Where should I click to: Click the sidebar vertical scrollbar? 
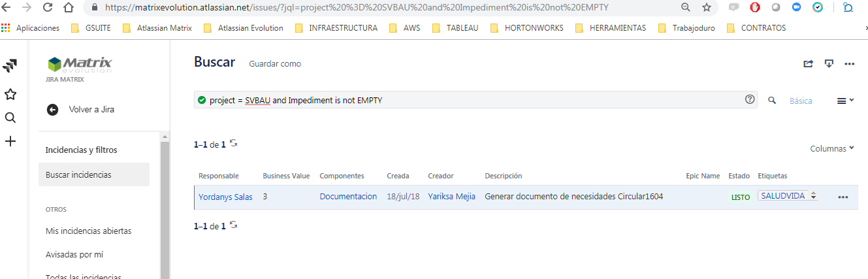click(x=165, y=206)
